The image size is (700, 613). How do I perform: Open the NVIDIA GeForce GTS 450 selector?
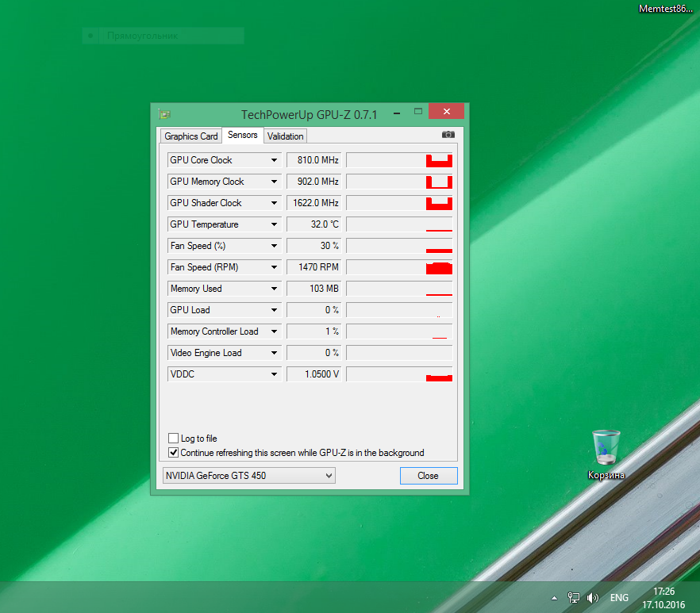pyautogui.click(x=249, y=476)
